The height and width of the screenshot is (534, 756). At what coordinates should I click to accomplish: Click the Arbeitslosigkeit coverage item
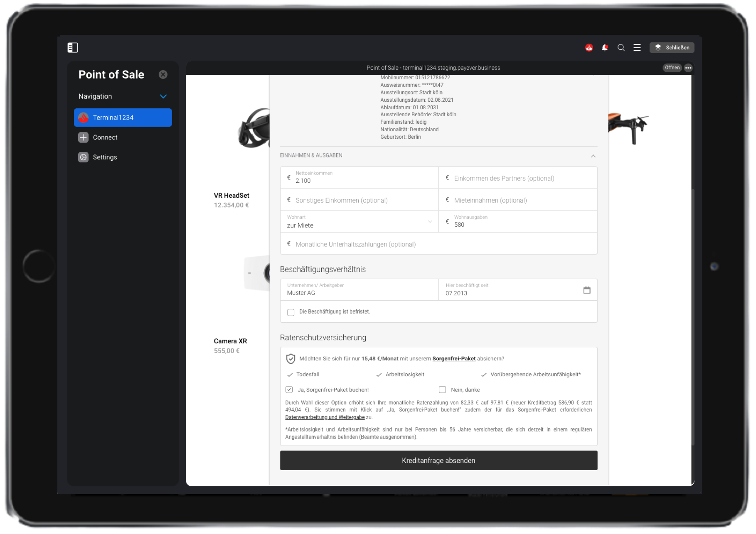point(400,375)
